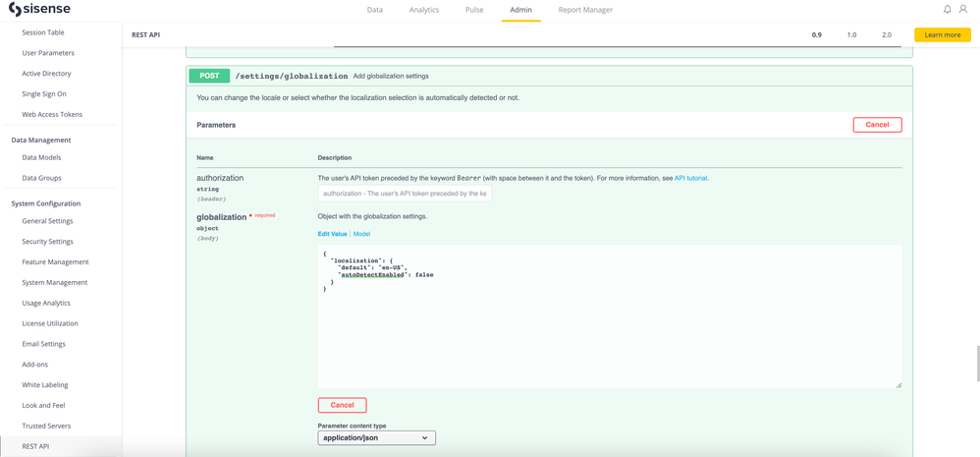Switch to the Data tab

(x=375, y=10)
